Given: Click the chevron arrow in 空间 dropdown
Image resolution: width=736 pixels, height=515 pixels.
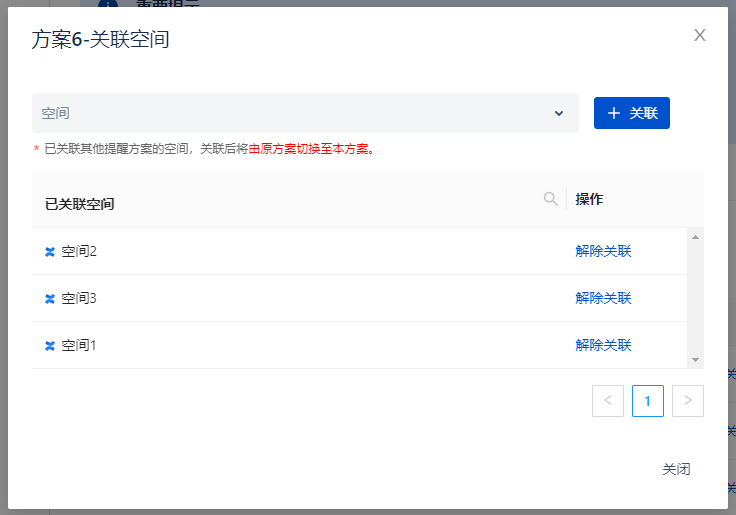Looking at the screenshot, I should (x=559, y=113).
